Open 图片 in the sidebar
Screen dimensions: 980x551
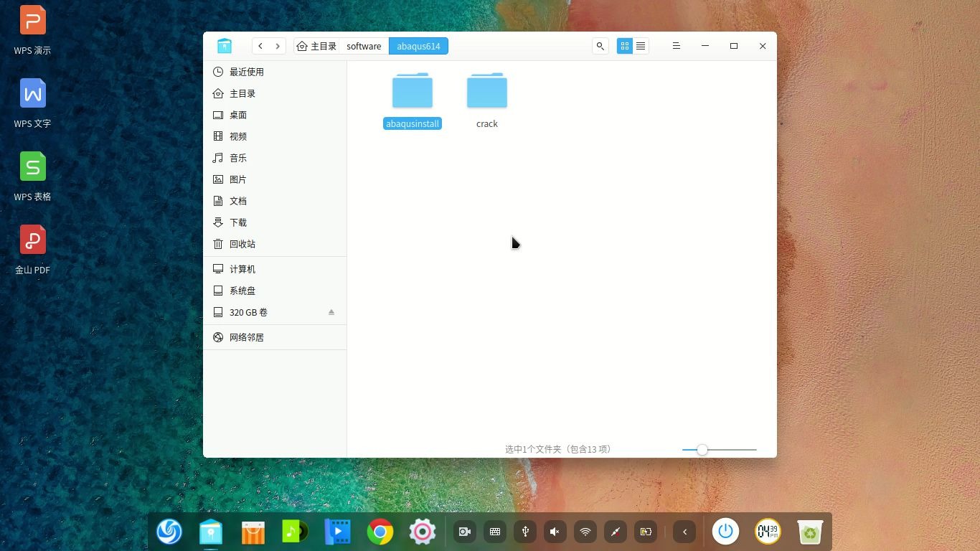[x=275, y=179]
